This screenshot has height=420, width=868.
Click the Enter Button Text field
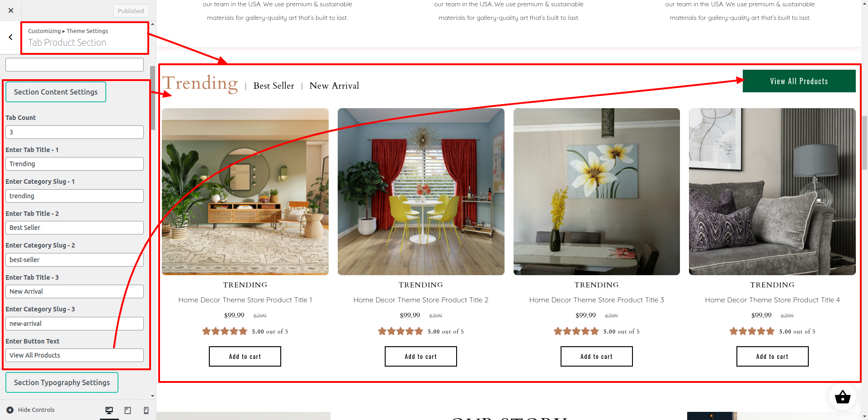pyautogui.click(x=75, y=355)
